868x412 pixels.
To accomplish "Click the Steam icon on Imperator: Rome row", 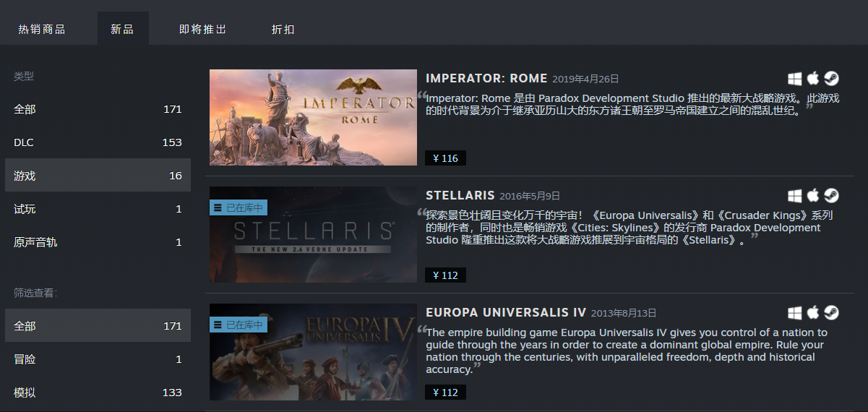I will click(831, 78).
